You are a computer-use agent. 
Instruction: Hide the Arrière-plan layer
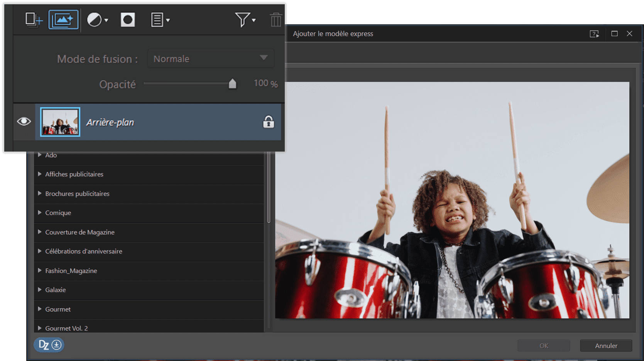pos(24,121)
